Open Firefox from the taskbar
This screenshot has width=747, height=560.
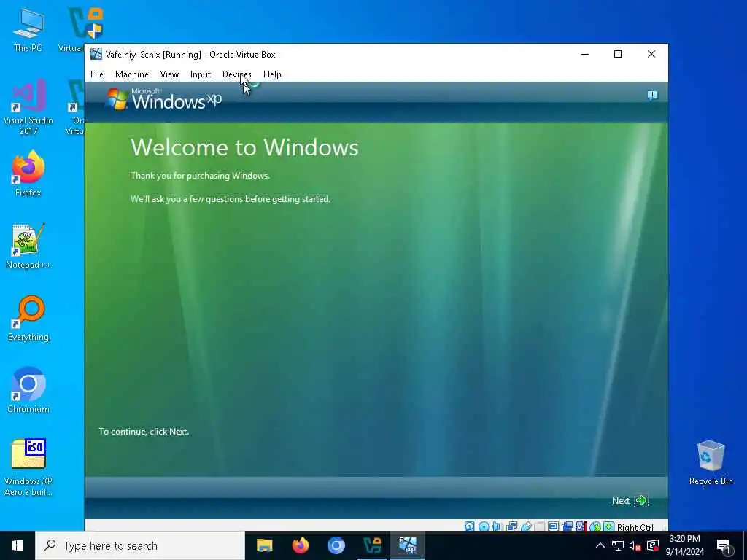tap(300, 545)
